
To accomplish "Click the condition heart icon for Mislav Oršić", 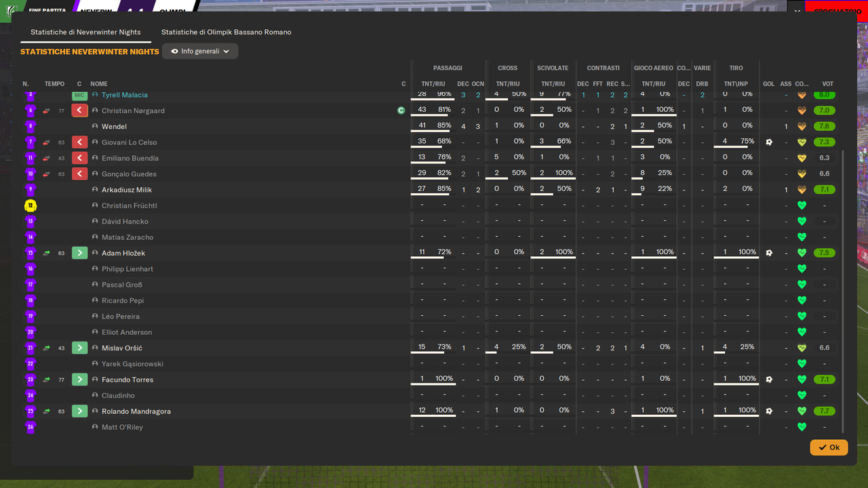I will pos(802,348).
